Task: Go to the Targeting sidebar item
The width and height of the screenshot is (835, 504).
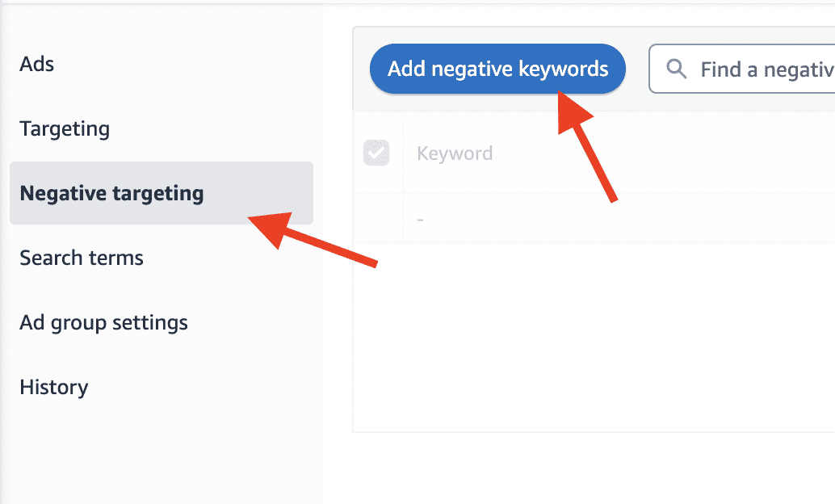Action: pos(65,128)
